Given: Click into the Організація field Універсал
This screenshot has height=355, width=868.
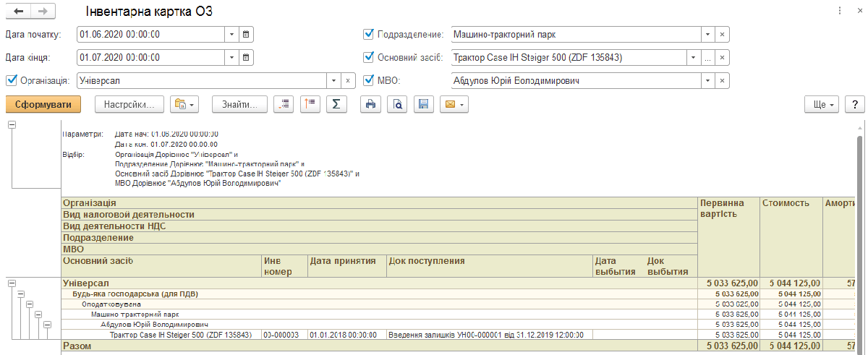Looking at the screenshot, I should click(x=202, y=81).
